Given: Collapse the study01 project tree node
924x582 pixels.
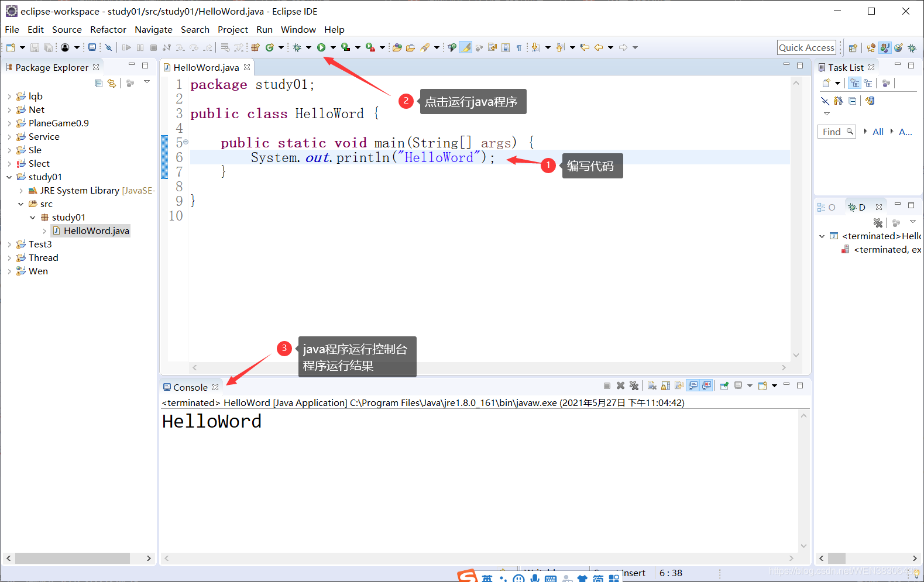Looking at the screenshot, I should 9,177.
